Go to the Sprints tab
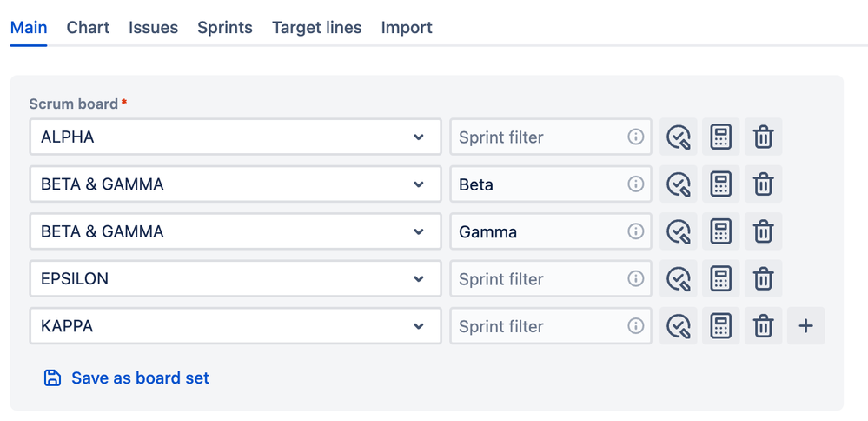This screenshot has width=868, height=421. coord(224,28)
